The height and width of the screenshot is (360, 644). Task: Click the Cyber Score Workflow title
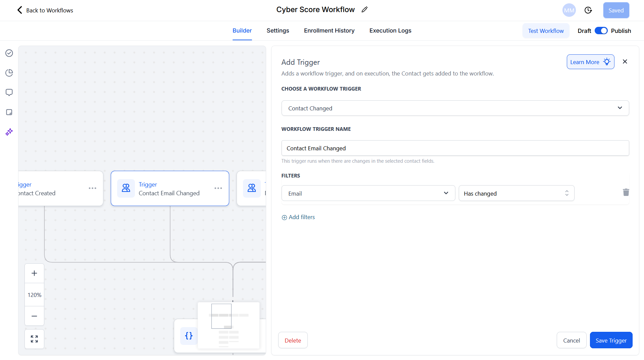(x=315, y=10)
